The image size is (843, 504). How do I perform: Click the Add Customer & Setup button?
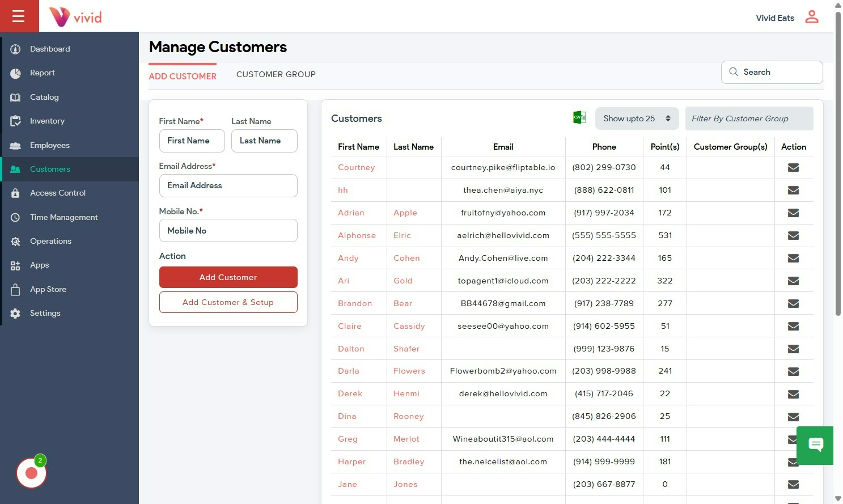[228, 302]
